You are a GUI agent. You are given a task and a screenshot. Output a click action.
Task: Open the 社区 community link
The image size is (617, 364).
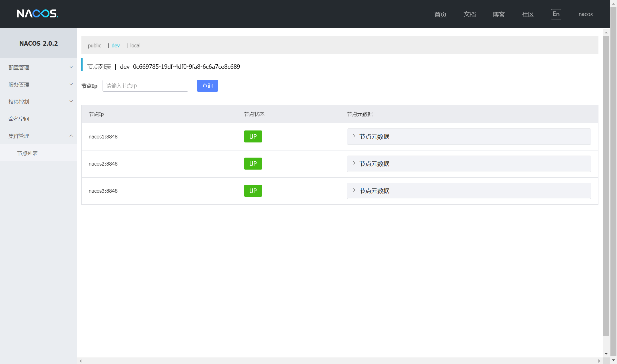(528, 14)
